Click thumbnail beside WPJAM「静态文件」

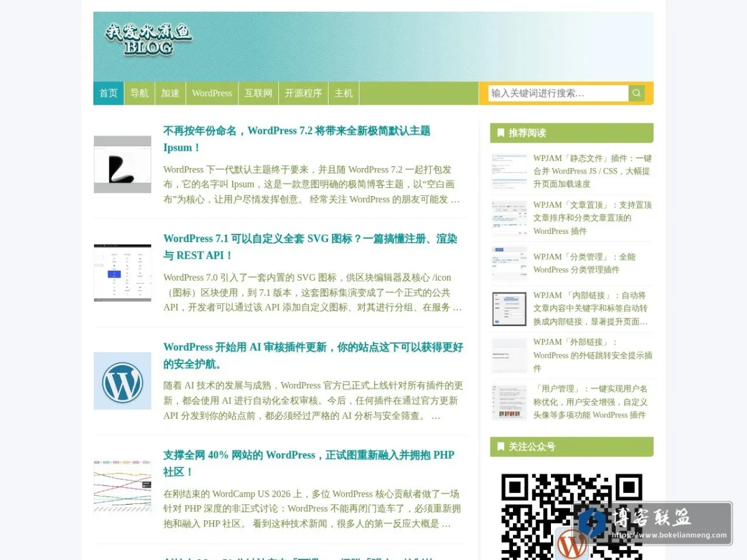point(509,172)
